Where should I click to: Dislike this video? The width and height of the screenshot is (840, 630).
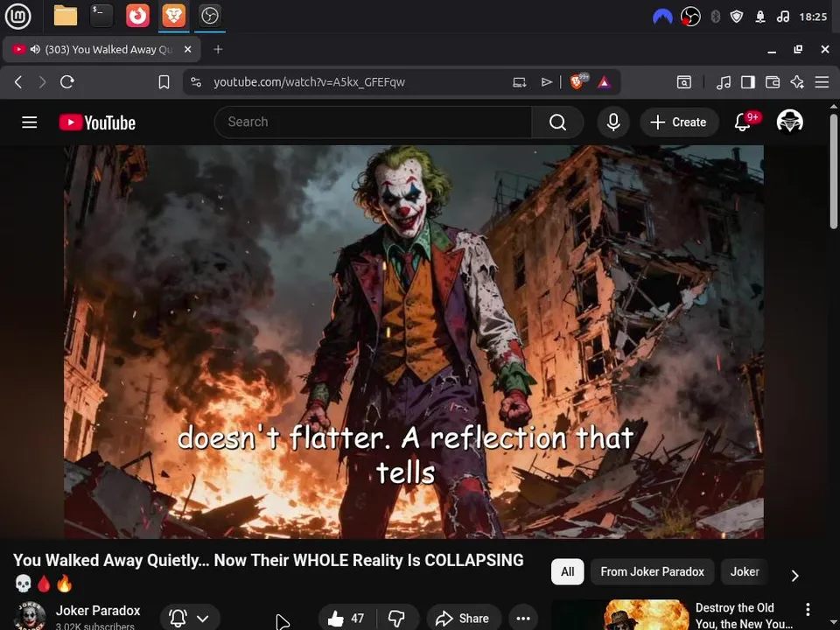coord(397,618)
